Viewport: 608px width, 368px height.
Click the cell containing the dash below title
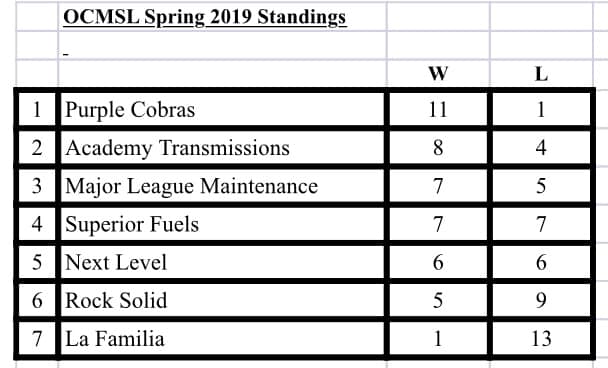point(222,45)
